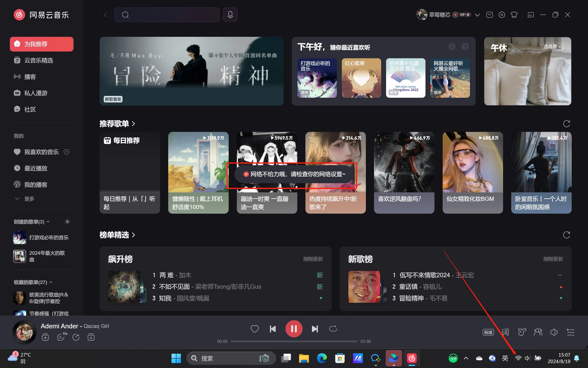Click the player volume speaker icon

(x=554, y=332)
